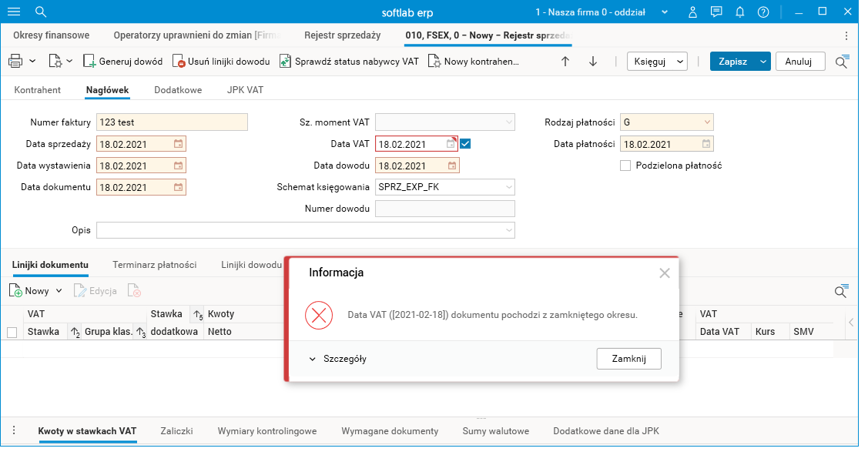Click the Anuluj button
This screenshot has height=455, width=868.
[x=799, y=62]
